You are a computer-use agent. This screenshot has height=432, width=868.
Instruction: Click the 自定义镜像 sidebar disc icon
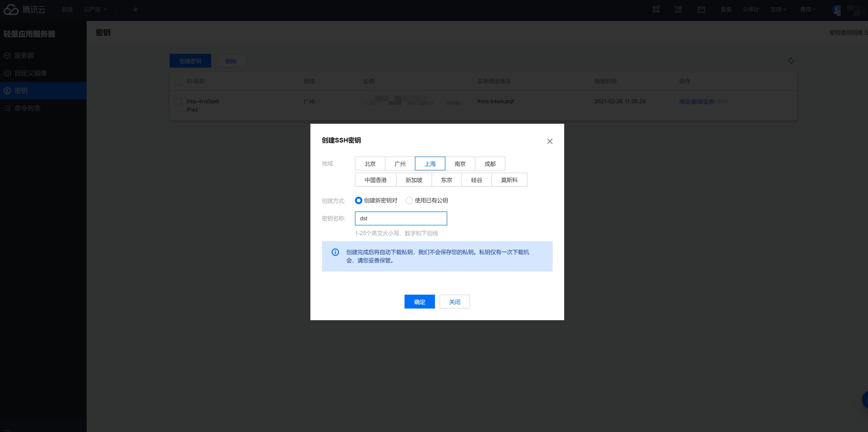coord(7,73)
